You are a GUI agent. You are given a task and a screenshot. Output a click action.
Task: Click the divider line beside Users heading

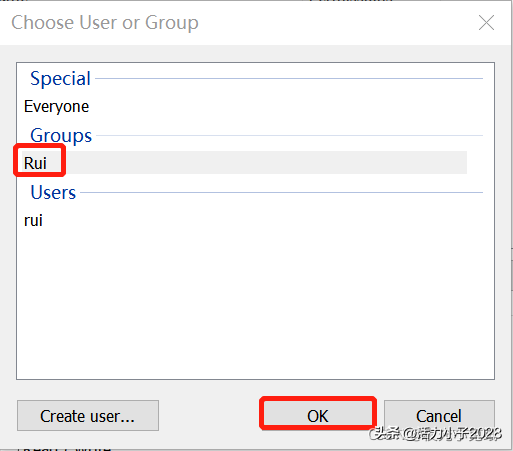[282, 192]
